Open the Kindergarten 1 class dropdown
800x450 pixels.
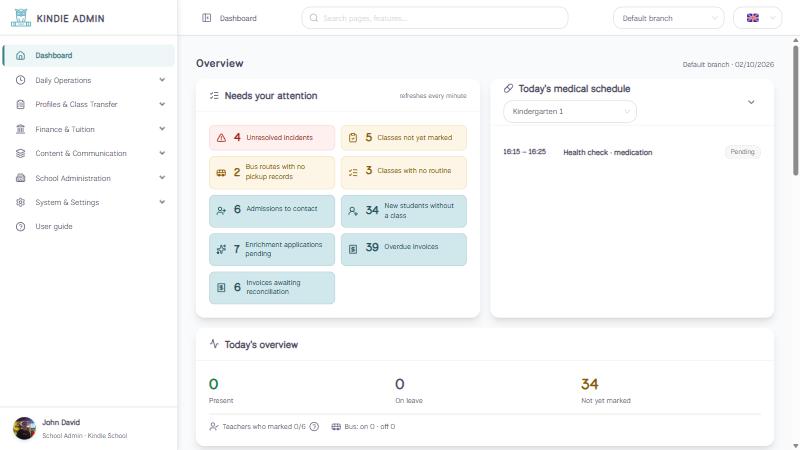[570, 111]
